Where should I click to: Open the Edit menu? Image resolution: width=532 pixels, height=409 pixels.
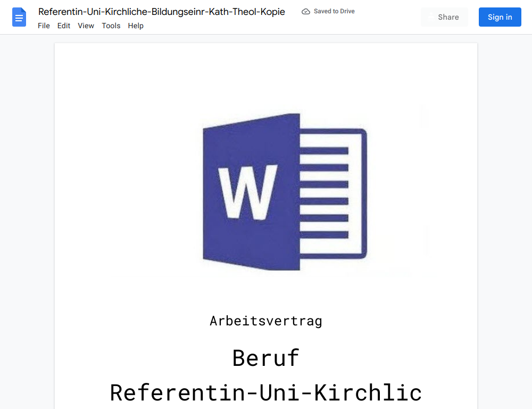pyautogui.click(x=64, y=26)
